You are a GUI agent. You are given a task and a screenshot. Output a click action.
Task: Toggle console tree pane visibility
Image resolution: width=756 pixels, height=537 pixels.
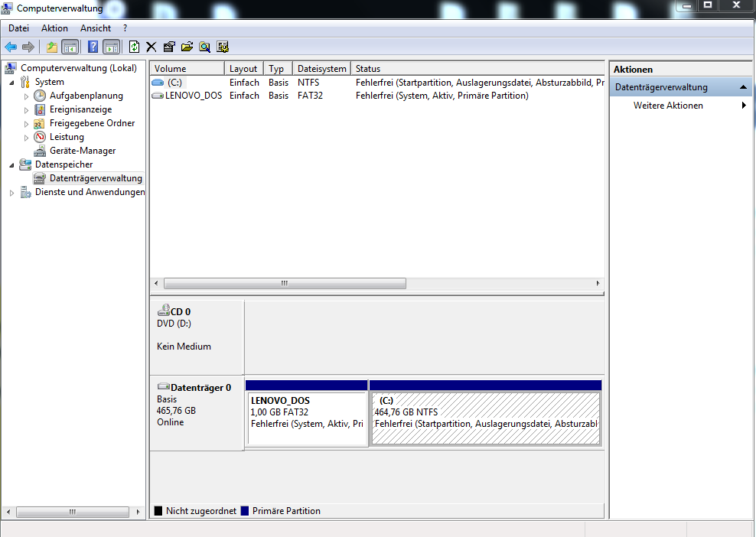pos(70,47)
